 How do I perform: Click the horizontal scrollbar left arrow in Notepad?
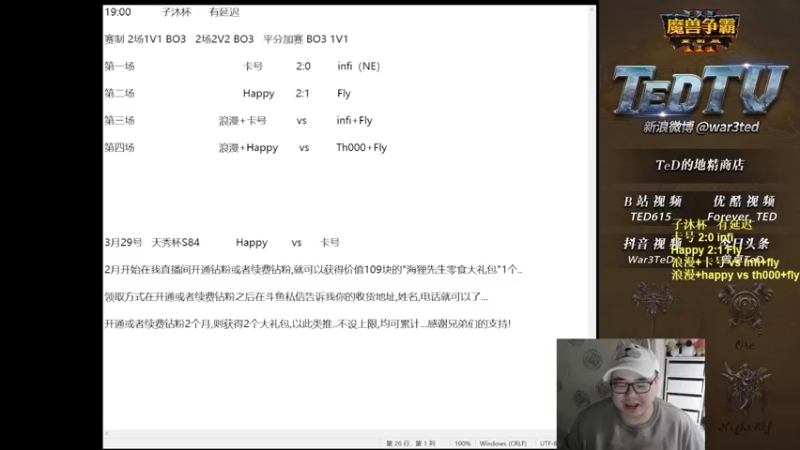pos(107,433)
